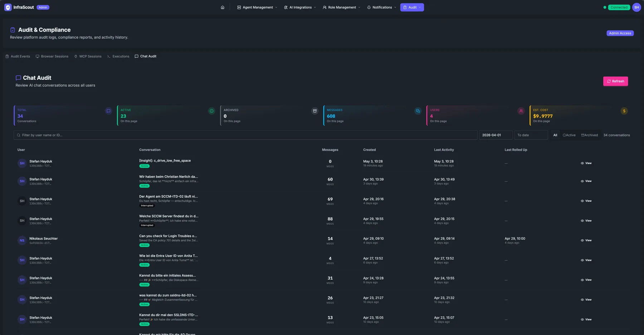
Task: Click the Connected status indicator
Action: (619, 7)
